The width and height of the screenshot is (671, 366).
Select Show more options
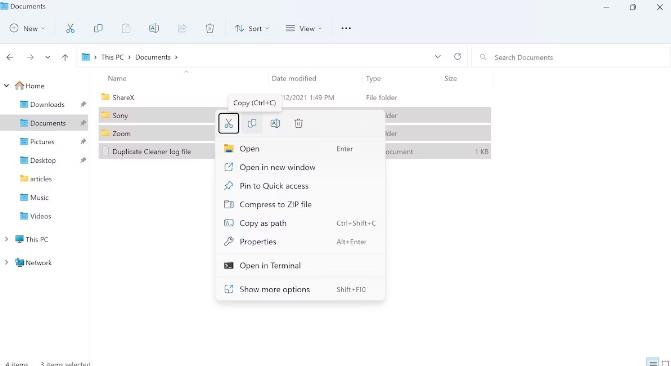click(x=300, y=289)
